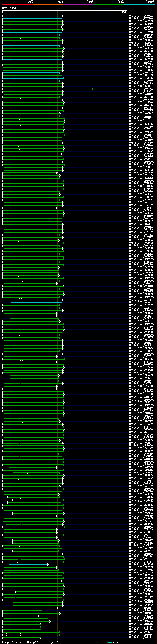157x644 pixels.
Task: Click the orange ~40% identity legend segment
Action: (x=48, y=4)
